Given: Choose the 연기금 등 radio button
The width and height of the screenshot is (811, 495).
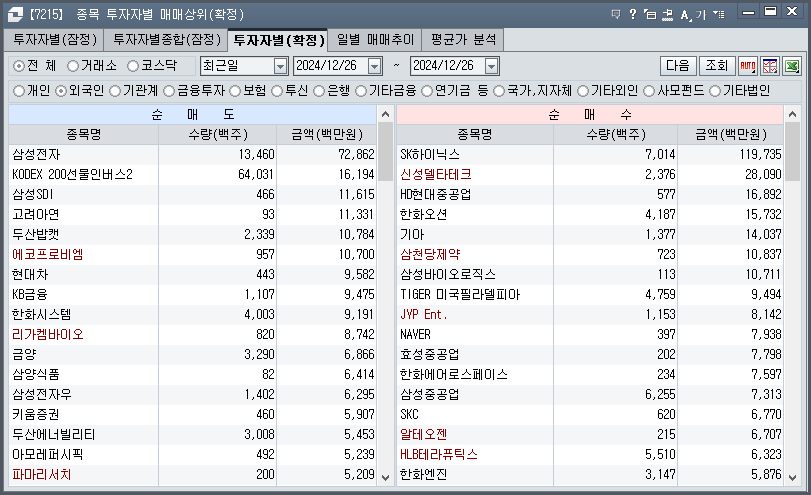Looking at the screenshot, I should (427, 91).
